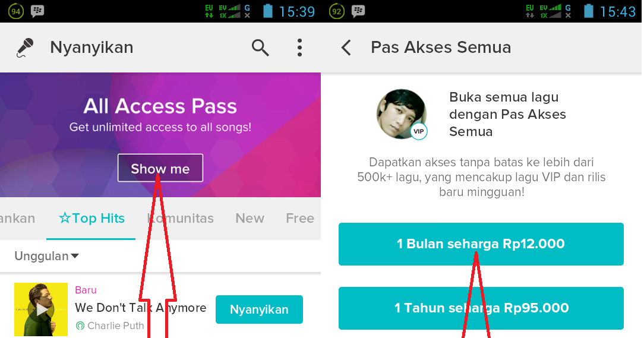Image resolution: width=644 pixels, height=338 pixels.
Task: Tap Nyanyikan button for We Don't Talk Anymore
Action: click(x=259, y=309)
